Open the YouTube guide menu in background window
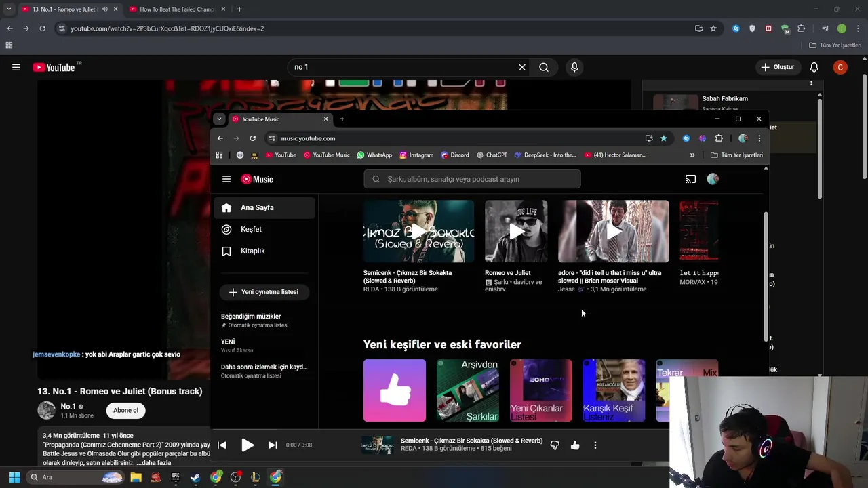868x488 pixels. (x=16, y=67)
